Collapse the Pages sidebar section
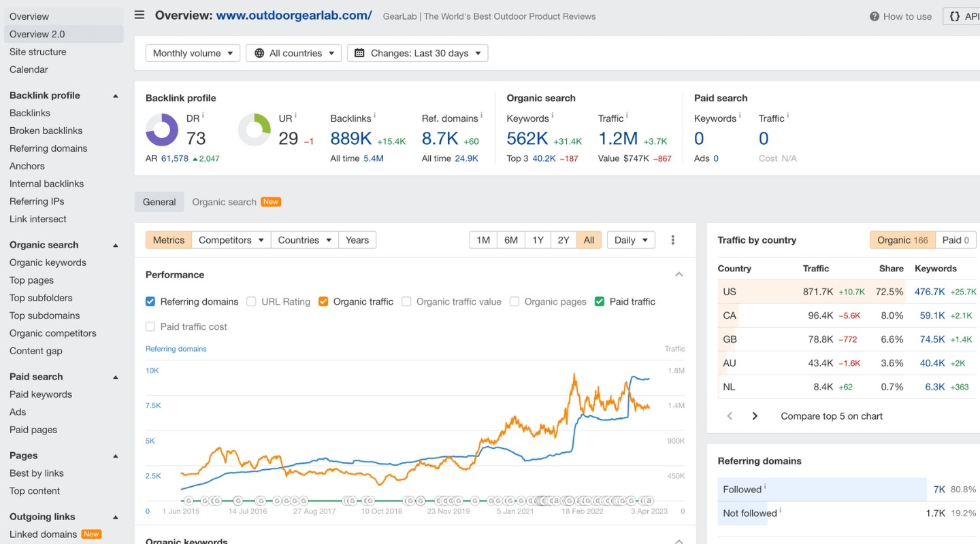980x544 pixels. [115, 456]
